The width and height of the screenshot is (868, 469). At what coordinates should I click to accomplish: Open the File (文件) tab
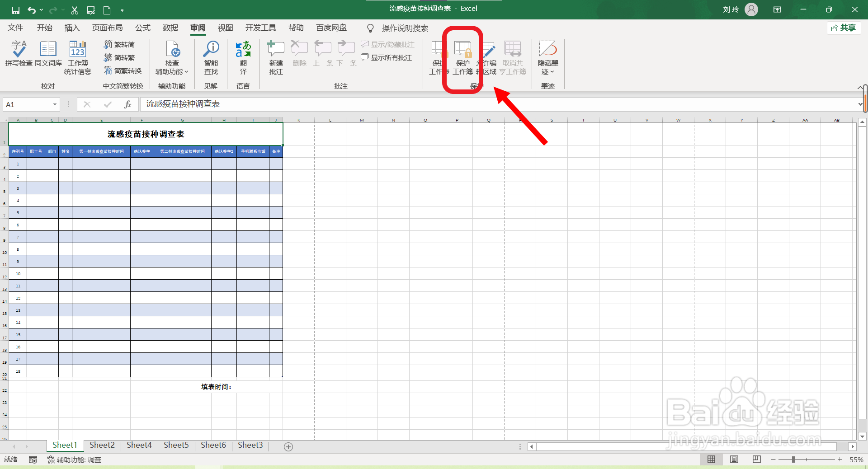click(15, 28)
